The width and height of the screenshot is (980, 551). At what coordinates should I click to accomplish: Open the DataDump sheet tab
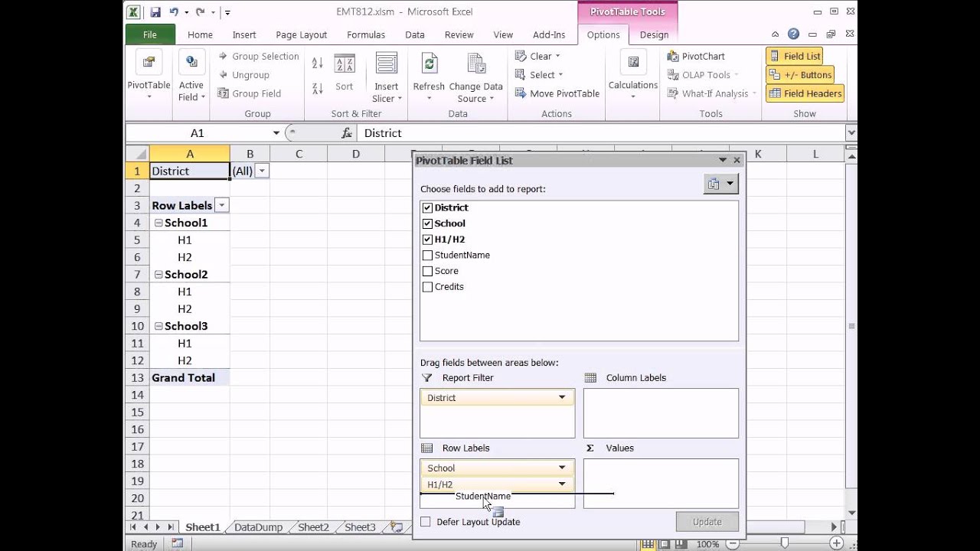tap(258, 527)
